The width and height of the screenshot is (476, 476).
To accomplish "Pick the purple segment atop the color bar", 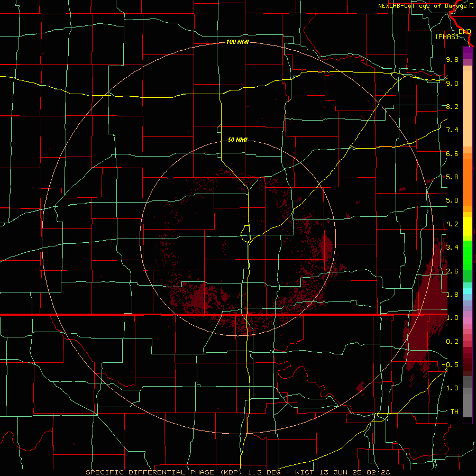I will coord(467,53).
